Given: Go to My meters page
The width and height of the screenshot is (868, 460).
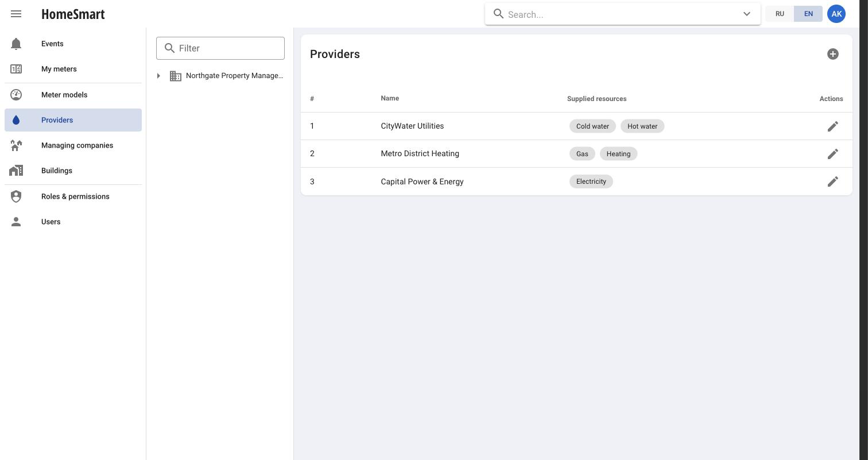Looking at the screenshot, I should [73, 69].
